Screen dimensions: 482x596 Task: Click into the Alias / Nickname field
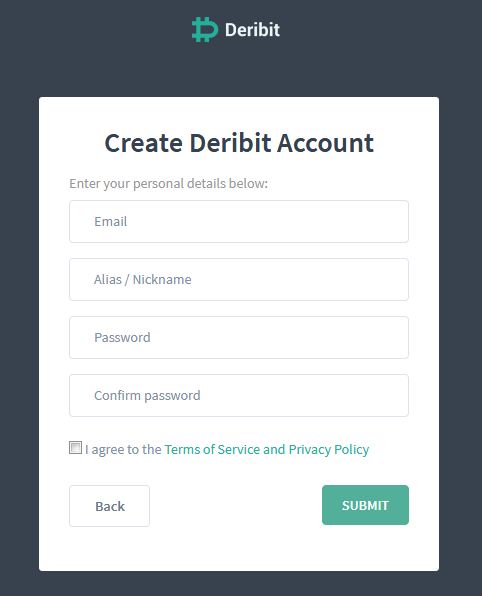239,279
